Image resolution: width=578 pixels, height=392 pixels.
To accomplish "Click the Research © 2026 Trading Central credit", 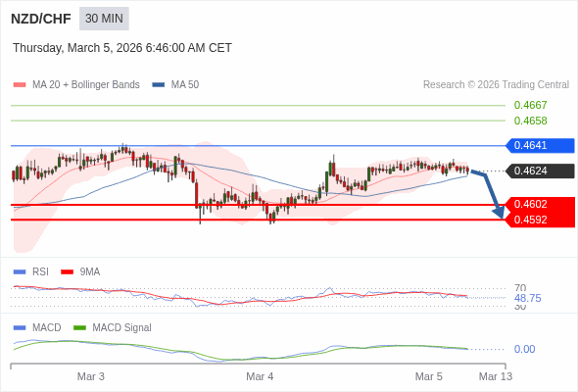I will (496, 85).
